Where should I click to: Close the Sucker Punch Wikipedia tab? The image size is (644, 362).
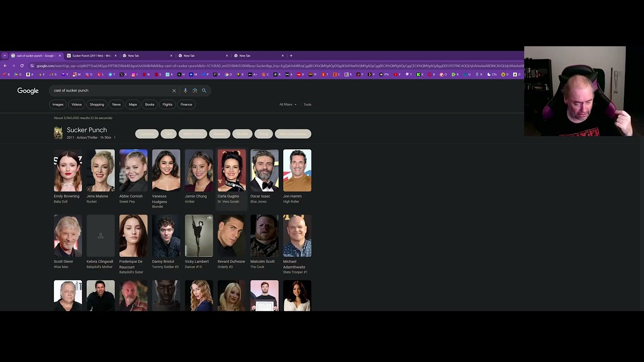116,56
